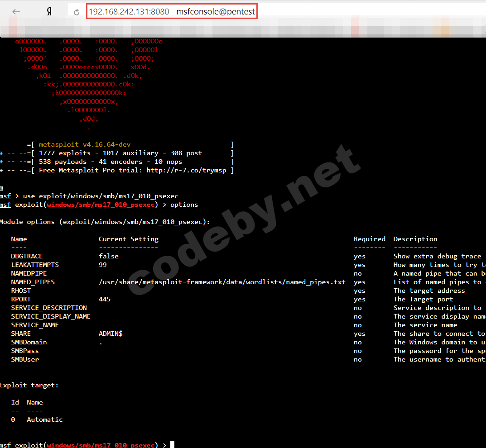Select the DBGTRACE option name
The height and width of the screenshot is (448, 486).
tap(27, 256)
